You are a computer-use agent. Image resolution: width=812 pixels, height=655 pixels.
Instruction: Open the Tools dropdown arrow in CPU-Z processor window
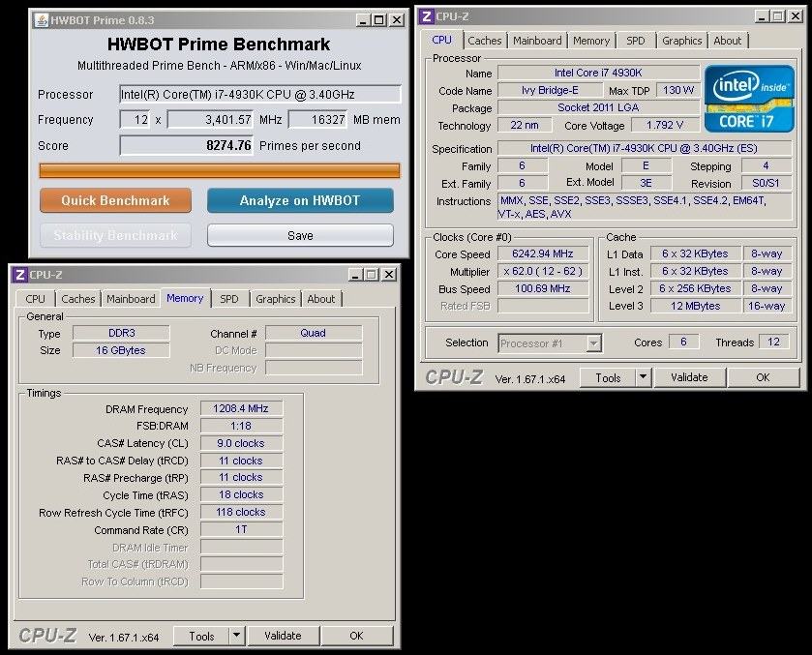[644, 377]
